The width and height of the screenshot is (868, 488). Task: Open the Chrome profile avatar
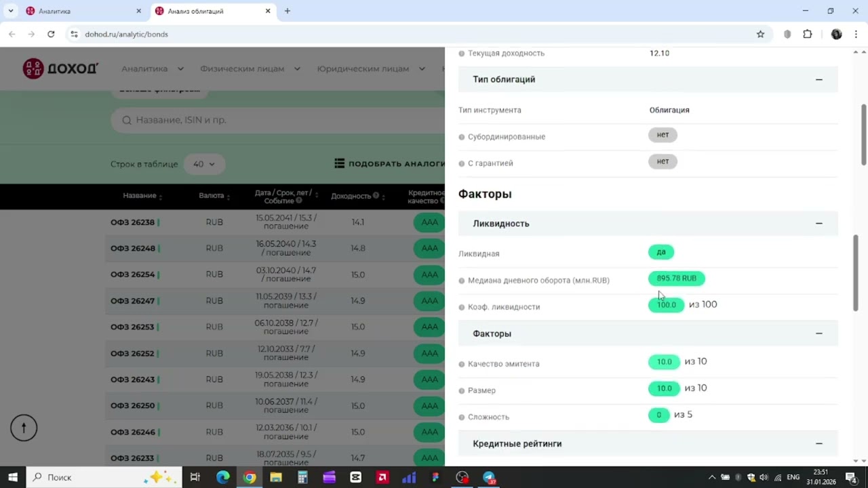[x=836, y=34]
